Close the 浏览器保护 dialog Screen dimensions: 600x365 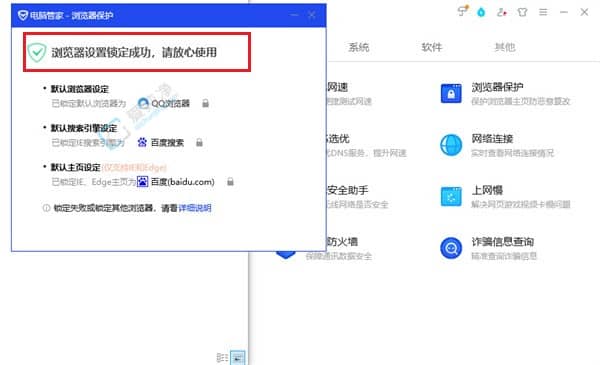click(312, 15)
